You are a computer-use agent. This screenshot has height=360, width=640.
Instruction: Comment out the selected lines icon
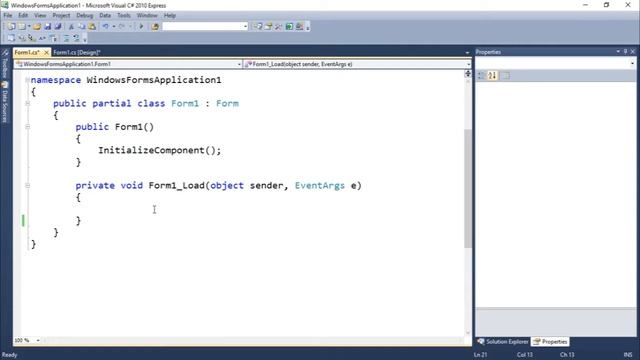pos(66,38)
